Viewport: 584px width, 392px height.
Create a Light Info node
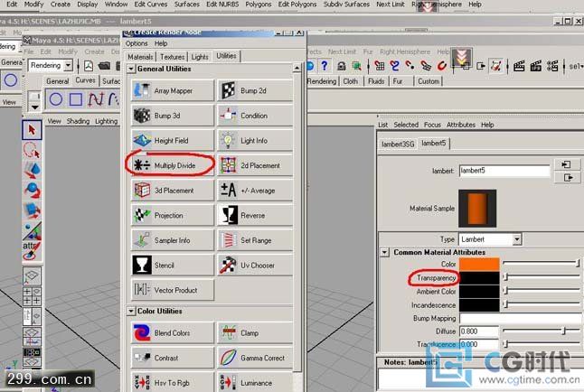255,140
